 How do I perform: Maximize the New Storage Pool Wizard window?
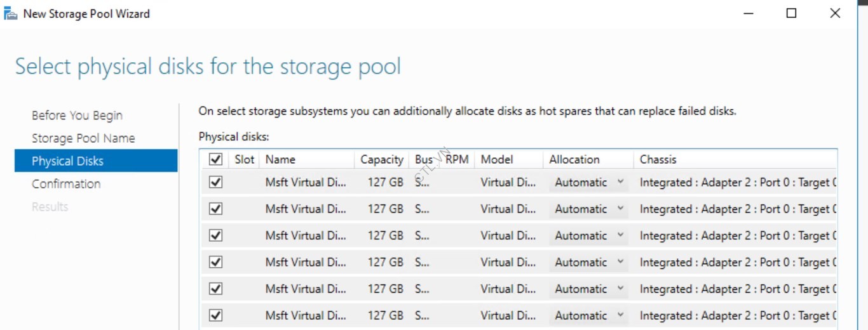pos(792,13)
